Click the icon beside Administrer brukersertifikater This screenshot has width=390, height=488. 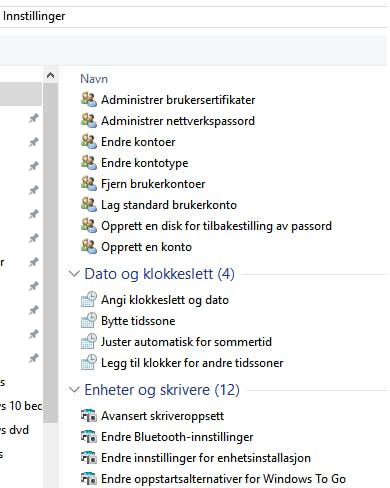(89, 100)
